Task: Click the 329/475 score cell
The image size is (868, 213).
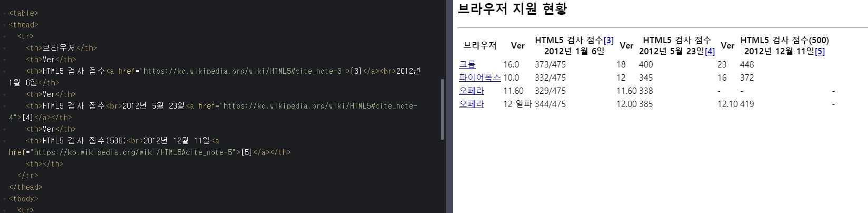Action: coord(550,91)
